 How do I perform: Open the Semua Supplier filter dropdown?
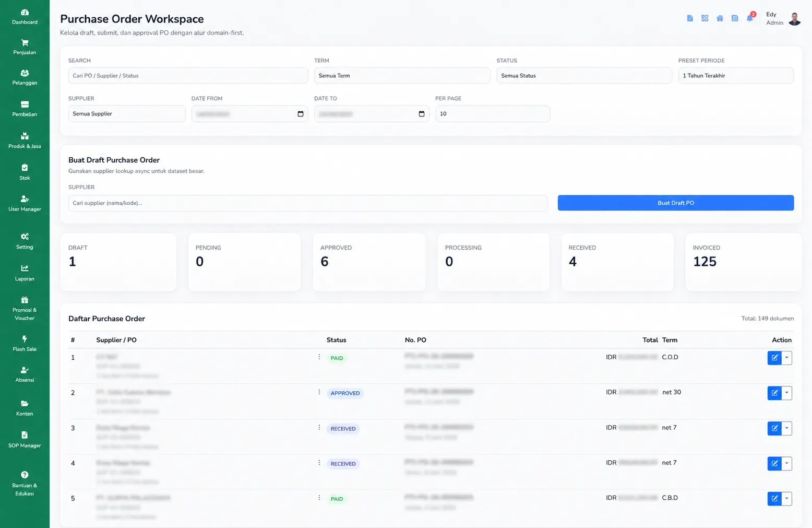(127, 114)
